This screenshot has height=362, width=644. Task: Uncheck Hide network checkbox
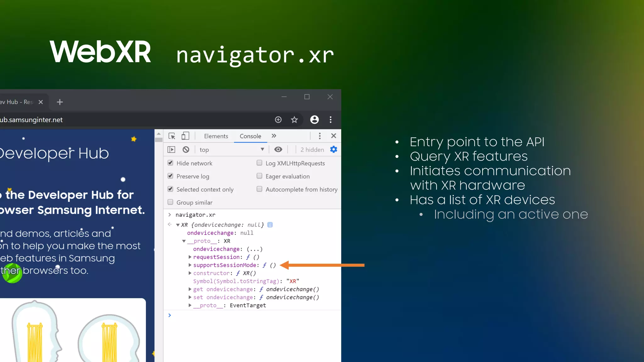pyautogui.click(x=170, y=163)
